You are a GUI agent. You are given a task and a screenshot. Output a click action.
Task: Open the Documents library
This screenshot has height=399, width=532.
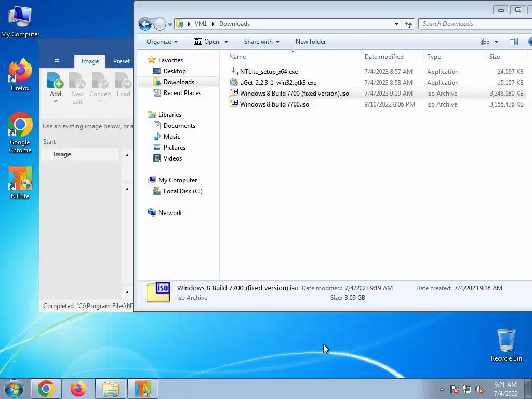coord(179,126)
